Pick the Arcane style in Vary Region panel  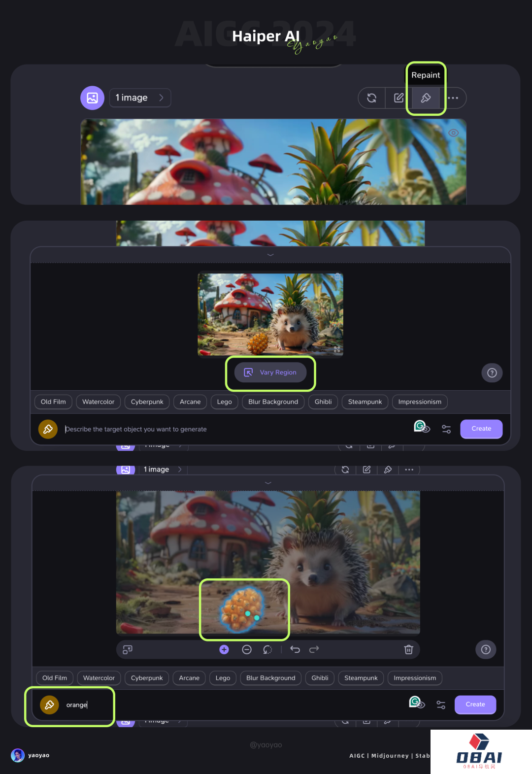click(190, 402)
